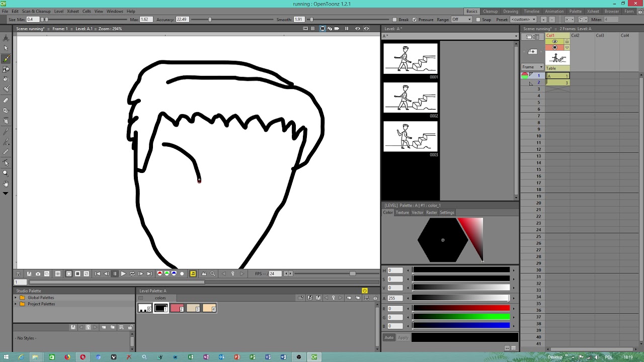Toggle the sound icon in playback bar
The width and height of the screenshot is (644, 362).
[x=193, y=274]
